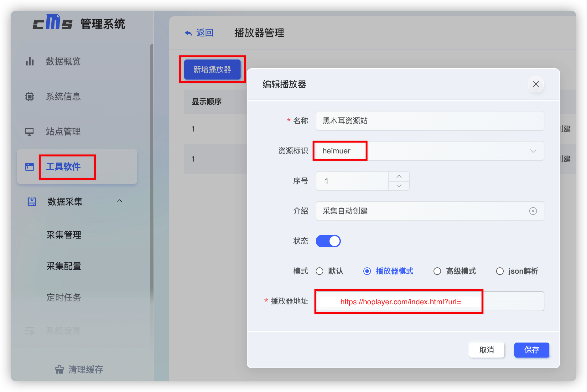Click the 系统设置 sliders icon
The width and height of the screenshot is (587, 392).
(30, 331)
